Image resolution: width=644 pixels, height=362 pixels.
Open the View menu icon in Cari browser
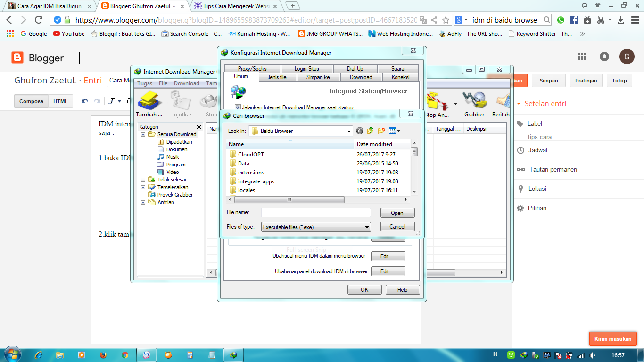(x=394, y=131)
